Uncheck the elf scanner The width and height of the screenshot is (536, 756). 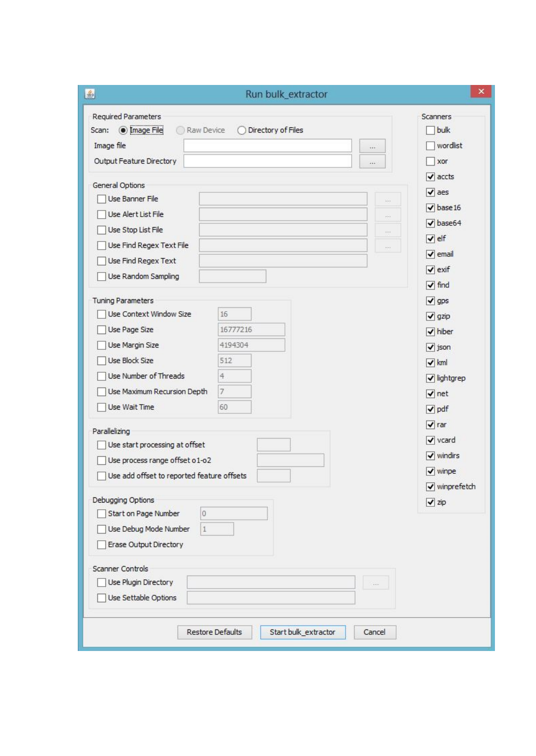point(430,239)
